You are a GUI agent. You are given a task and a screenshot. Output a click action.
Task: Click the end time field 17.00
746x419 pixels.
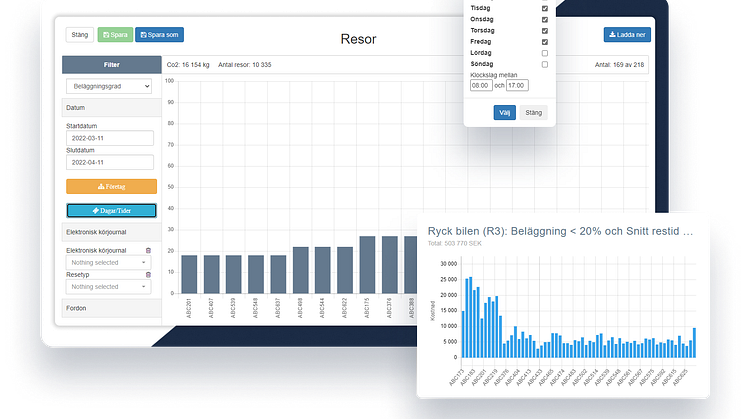pyautogui.click(x=517, y=86)
